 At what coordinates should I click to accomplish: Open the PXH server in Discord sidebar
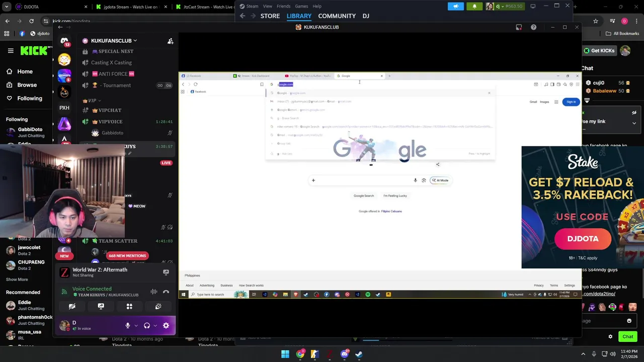click(x=64, y=108)
